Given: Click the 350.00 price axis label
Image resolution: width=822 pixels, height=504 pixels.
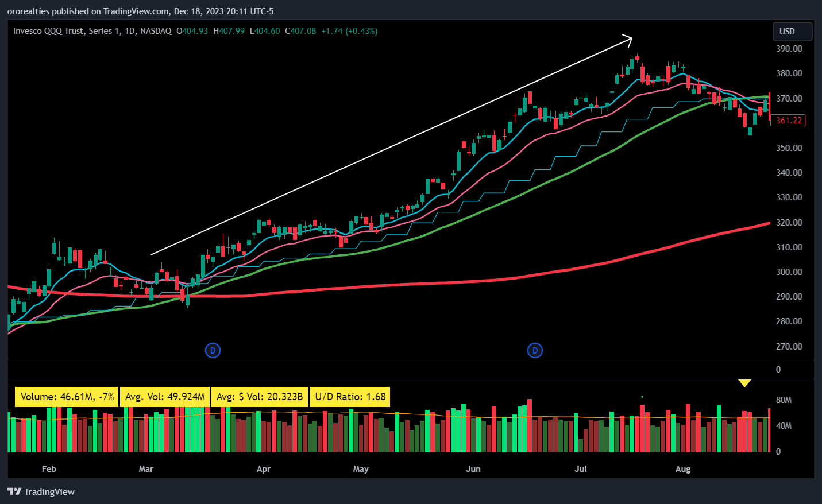Looking at the screenshot, I should [x=789, y=148].
